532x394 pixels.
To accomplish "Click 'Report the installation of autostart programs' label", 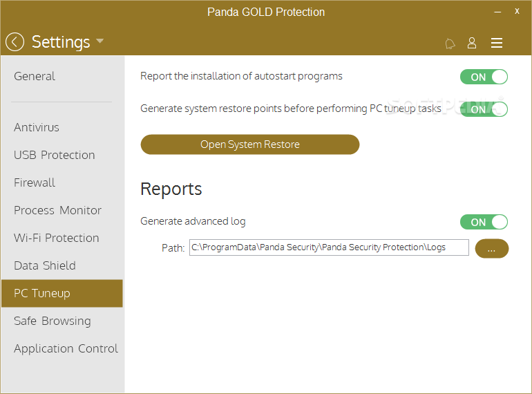I will pyautogui.click(x=241, y=76).
